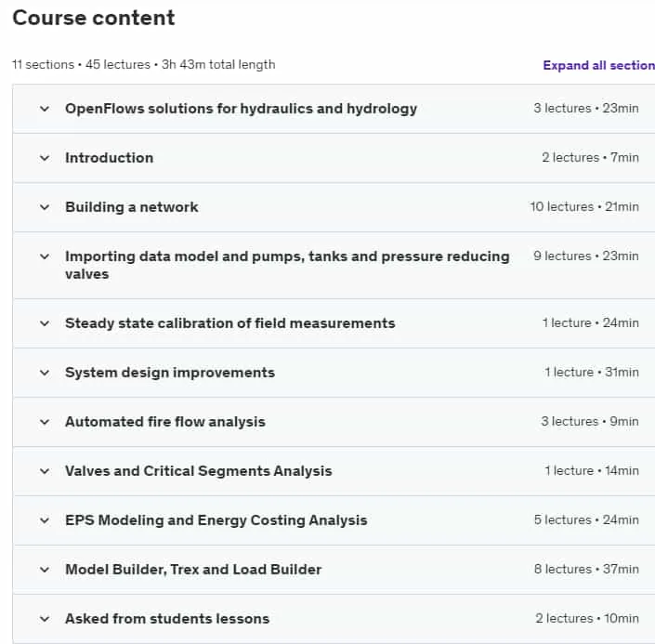Open EPS Modeling and Energy Costing title

tap(216, 520)
